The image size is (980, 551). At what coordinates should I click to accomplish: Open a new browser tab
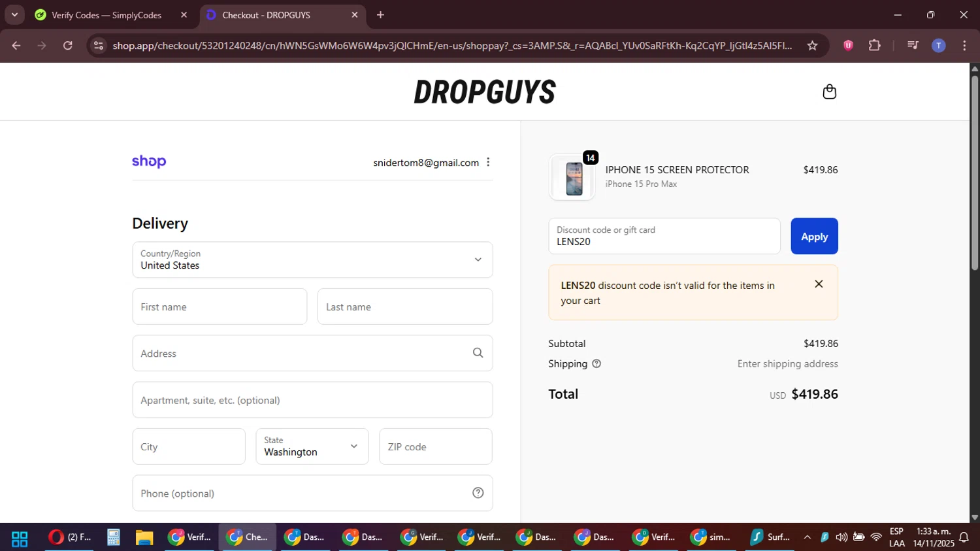point(380,15)
